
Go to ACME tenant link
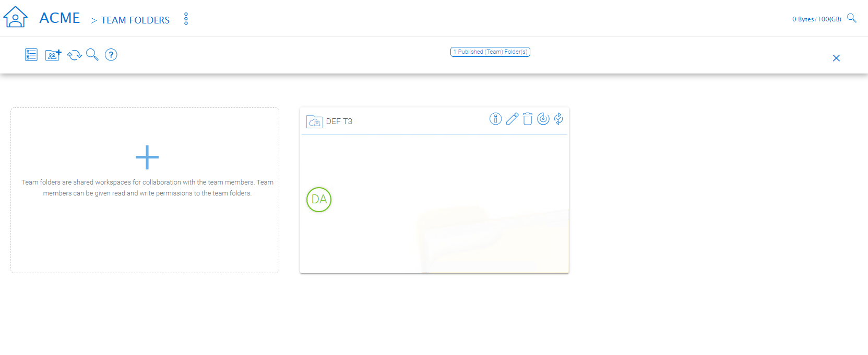click(60, 18)
